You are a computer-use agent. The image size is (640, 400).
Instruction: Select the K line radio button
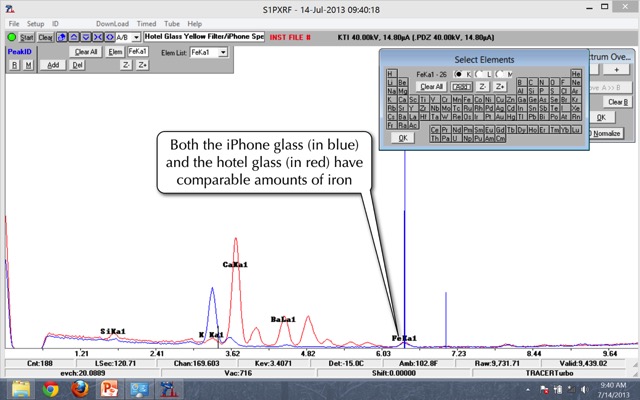pyautogui.click(x=460, y=74)
